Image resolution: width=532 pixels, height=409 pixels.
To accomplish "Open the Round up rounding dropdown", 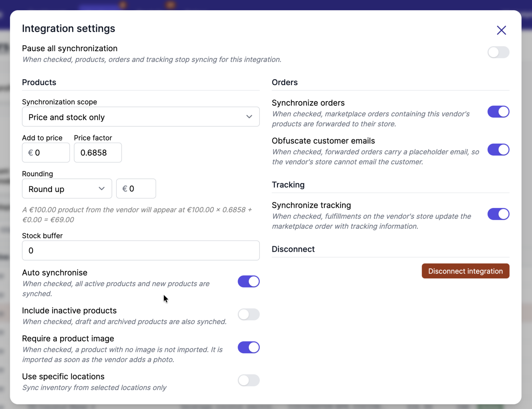I will click(x=67, y=189).
